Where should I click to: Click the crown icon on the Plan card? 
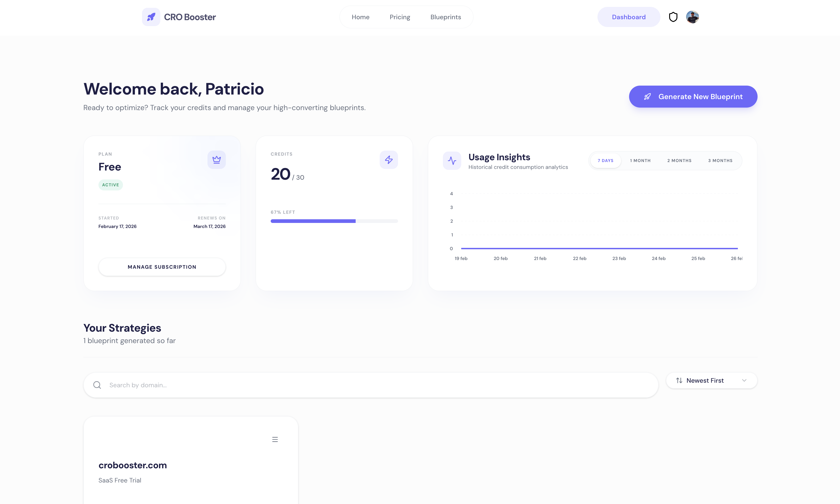coord(216,159)
